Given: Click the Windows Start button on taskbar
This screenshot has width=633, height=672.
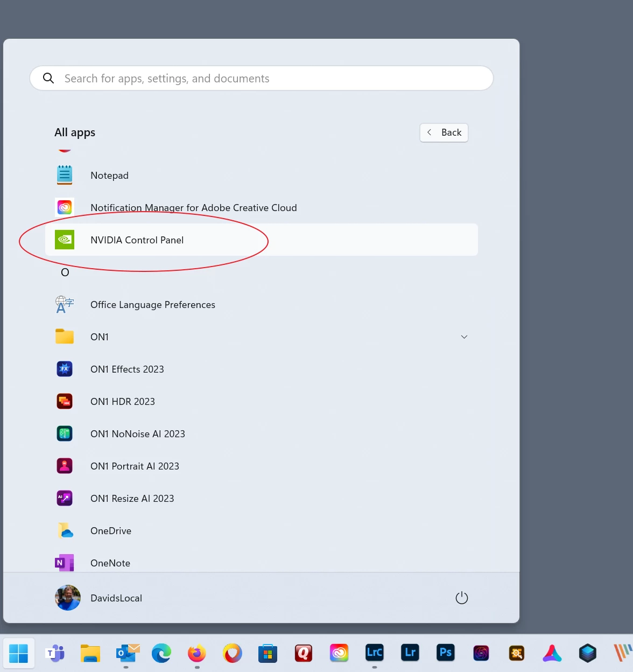Looking at the screenshot, I should 19,654.
